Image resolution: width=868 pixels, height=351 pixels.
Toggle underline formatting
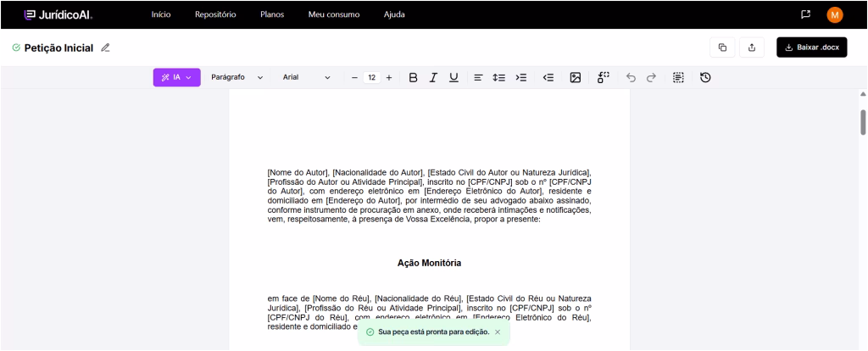click(454, 77)
